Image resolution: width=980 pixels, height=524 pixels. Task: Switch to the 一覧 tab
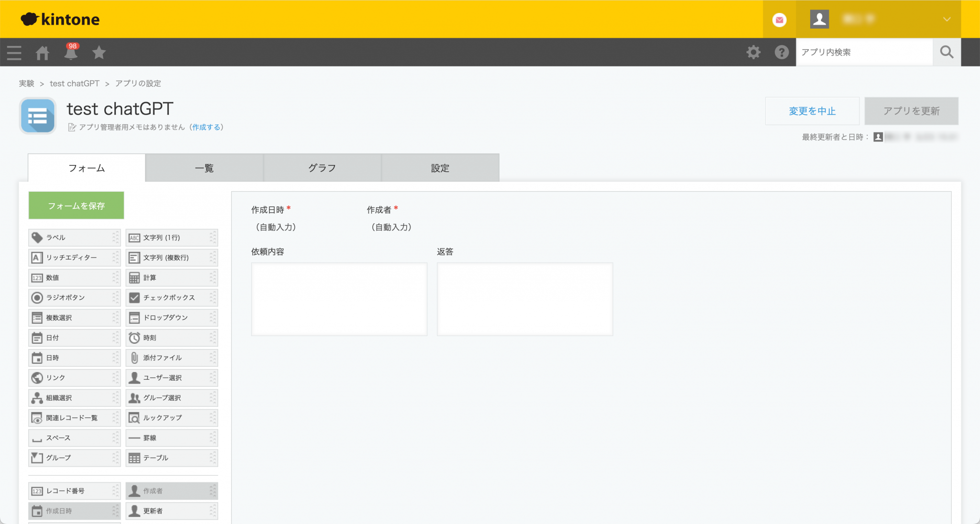coord(204,168)
